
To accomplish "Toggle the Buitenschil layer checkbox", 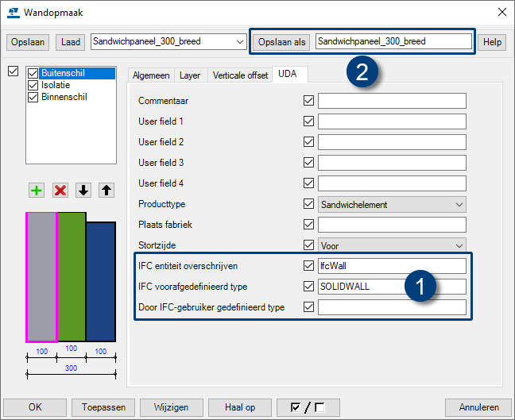I will [x=33, y=74].
